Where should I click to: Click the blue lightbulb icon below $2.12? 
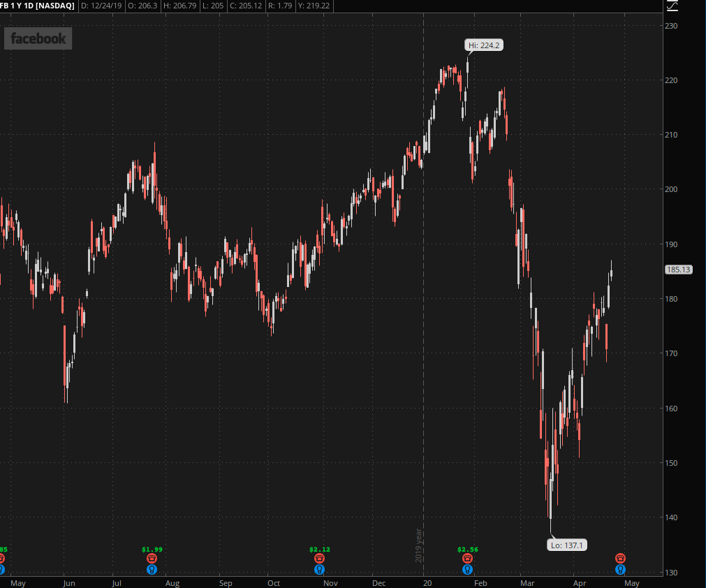pos(319,570)
